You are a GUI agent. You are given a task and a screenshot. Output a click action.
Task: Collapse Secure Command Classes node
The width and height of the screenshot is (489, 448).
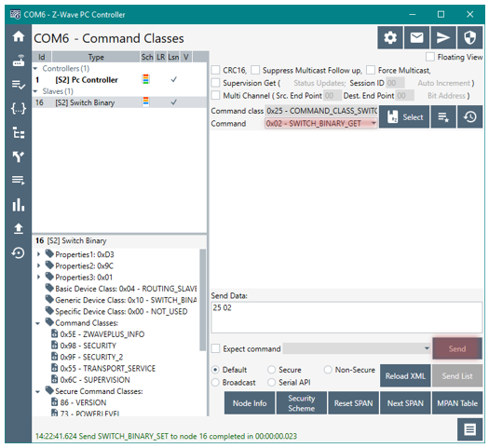(x=38, y=391)
